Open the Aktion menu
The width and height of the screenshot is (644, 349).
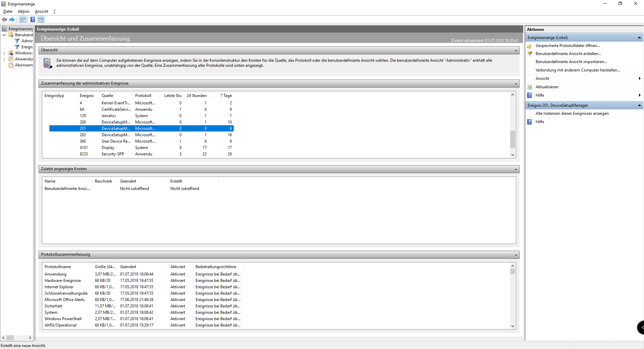23,11
